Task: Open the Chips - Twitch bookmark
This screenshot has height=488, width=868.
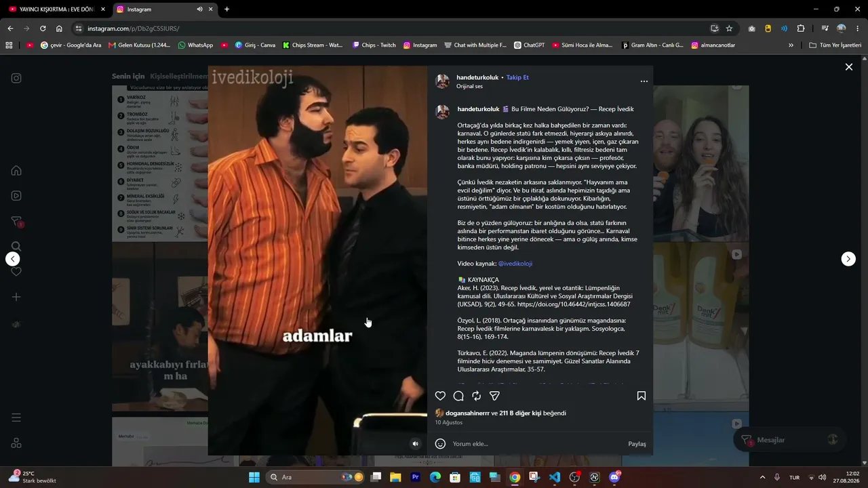Action: click(374, 45)
